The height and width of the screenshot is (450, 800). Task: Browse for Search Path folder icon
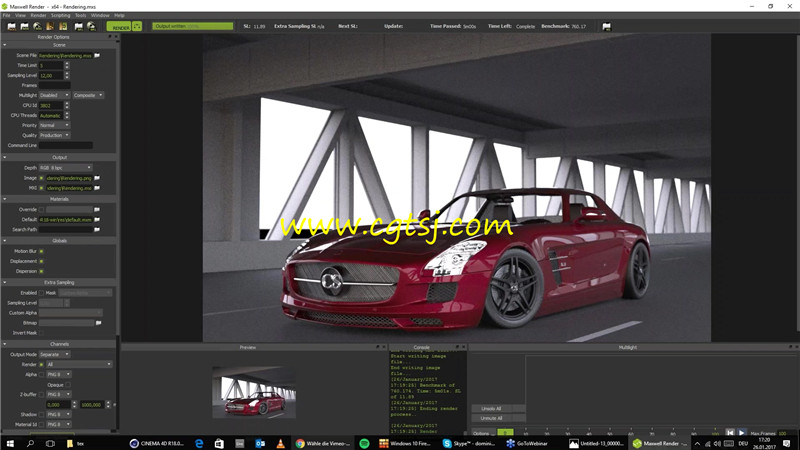pos(97,230)
